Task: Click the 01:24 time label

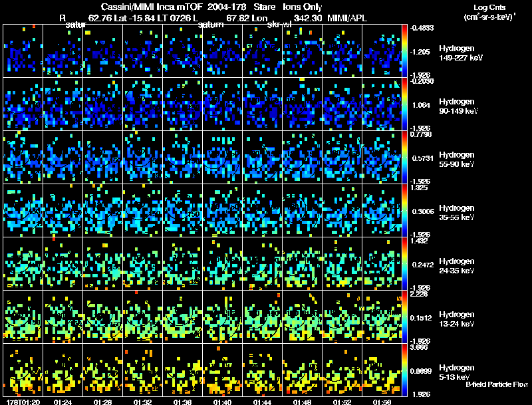Action: 63,402
